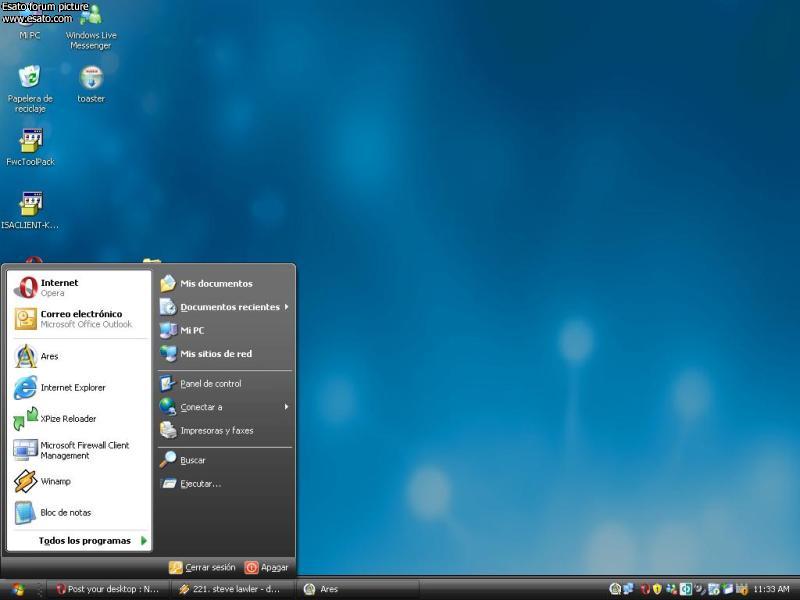
Task: Click Messenger buddies tray icon
Action: click(671, 589)
